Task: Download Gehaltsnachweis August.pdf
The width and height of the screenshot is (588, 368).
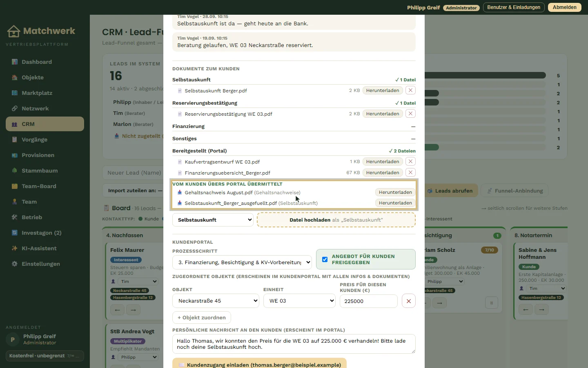Action: (395, 192)
